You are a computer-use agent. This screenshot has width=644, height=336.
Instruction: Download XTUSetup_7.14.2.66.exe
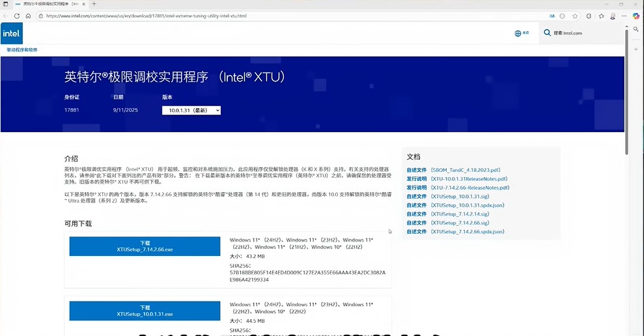pyautogui.click(x=145, y=246)
